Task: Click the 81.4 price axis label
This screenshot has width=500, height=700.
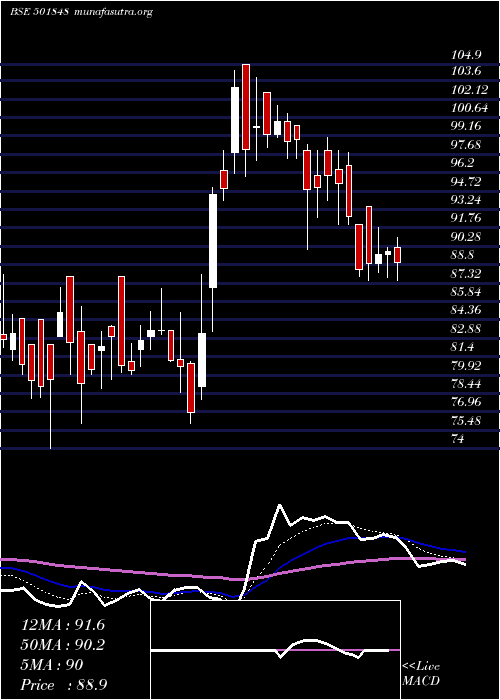Action: 463,347
